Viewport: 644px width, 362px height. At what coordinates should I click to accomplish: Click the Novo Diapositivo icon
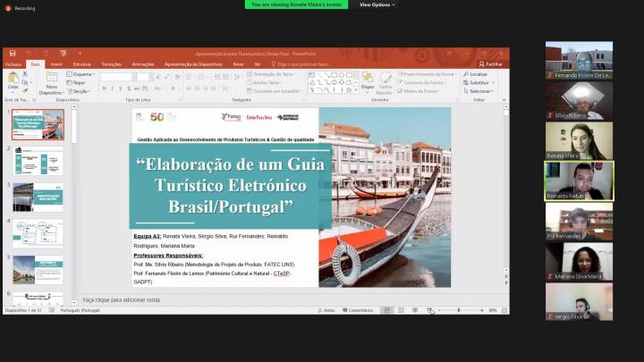click(x=51, y=79)
